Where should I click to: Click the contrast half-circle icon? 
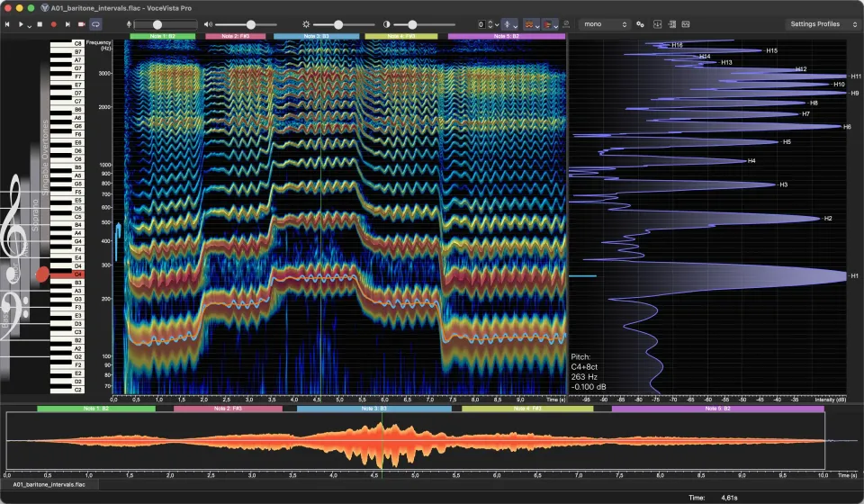[x=386, y=24]
